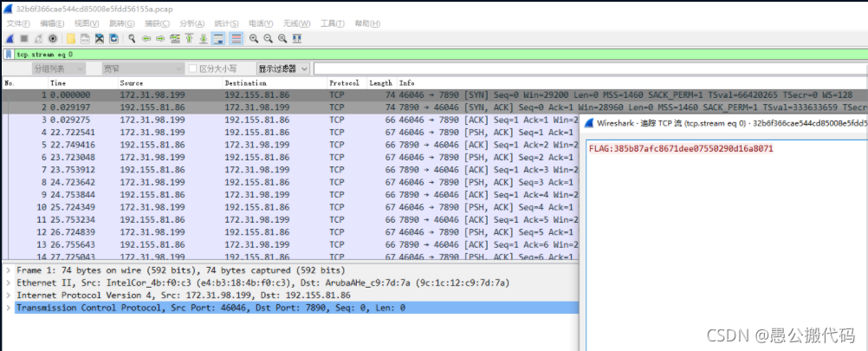Click the display filter bookmark icon
The image size is (868, 351).
(x=9, y=55)
